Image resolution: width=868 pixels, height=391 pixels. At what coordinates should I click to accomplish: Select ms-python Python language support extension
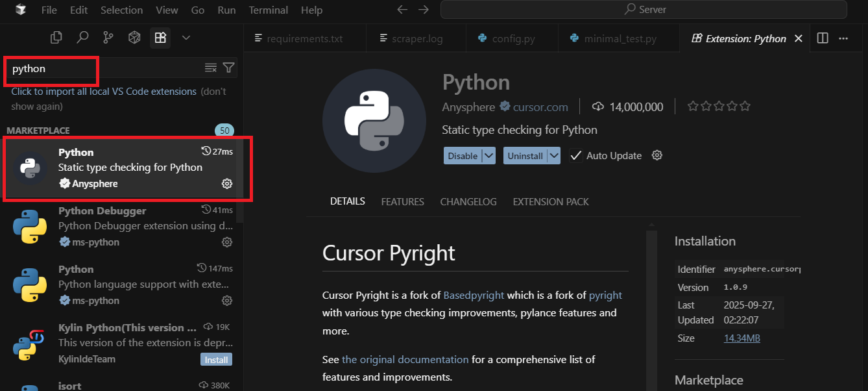pyautogui.click(x=121, y=284)
